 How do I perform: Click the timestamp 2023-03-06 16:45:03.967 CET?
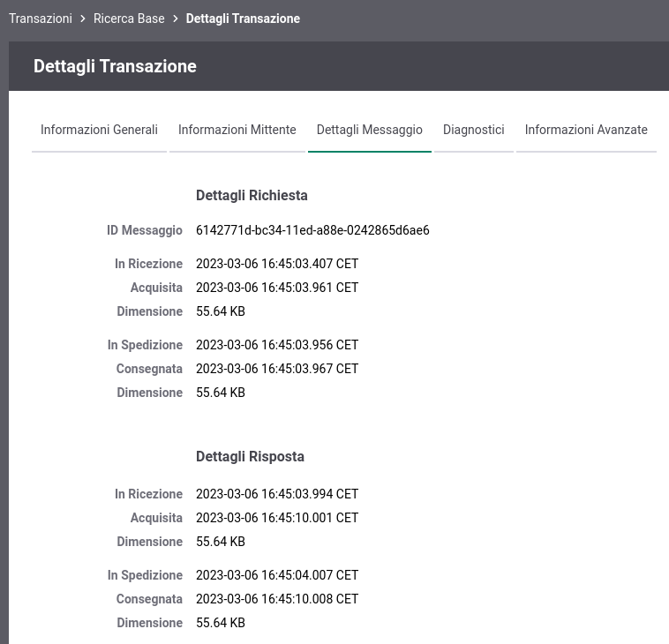tap(277, 369)
